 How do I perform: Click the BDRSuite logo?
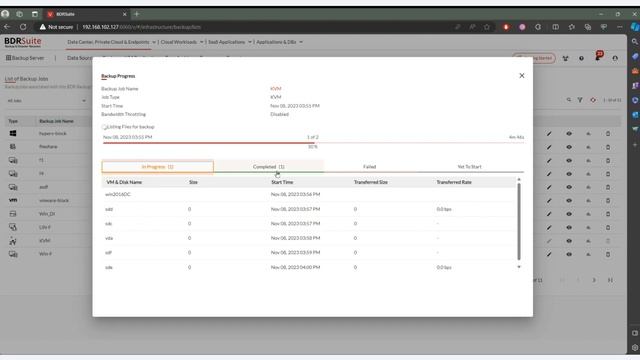23,42
